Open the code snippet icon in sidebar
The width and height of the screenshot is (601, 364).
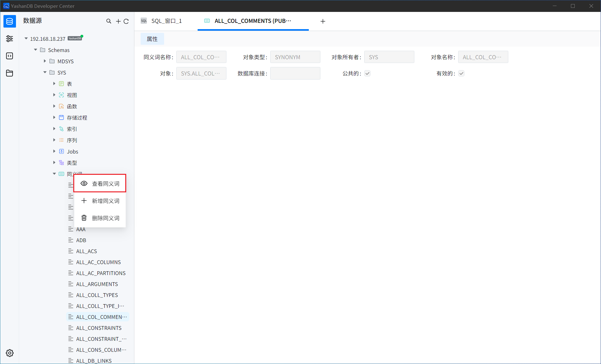[10, 56]
